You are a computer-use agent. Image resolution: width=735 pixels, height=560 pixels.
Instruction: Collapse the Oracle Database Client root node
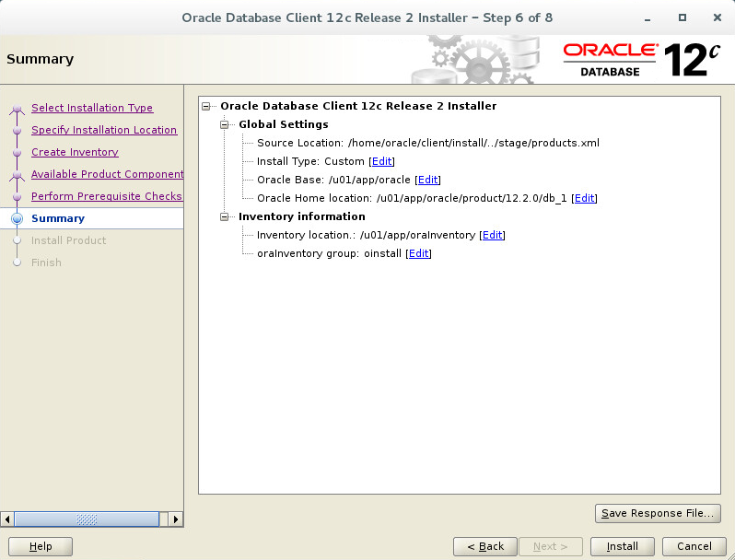click(205, 106)
